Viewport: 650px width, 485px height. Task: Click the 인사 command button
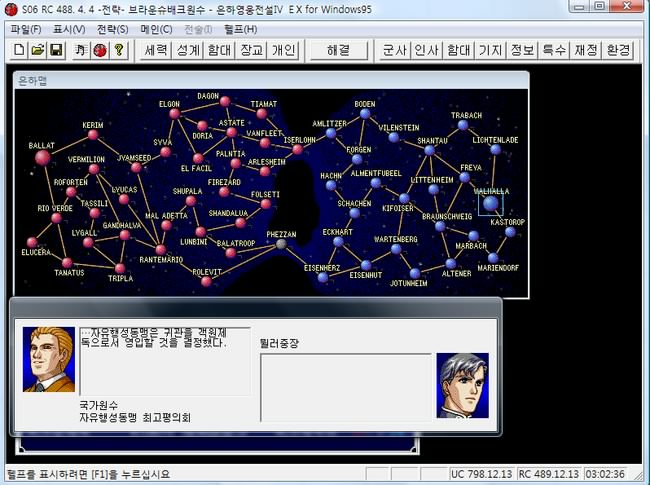pos(427,51)
